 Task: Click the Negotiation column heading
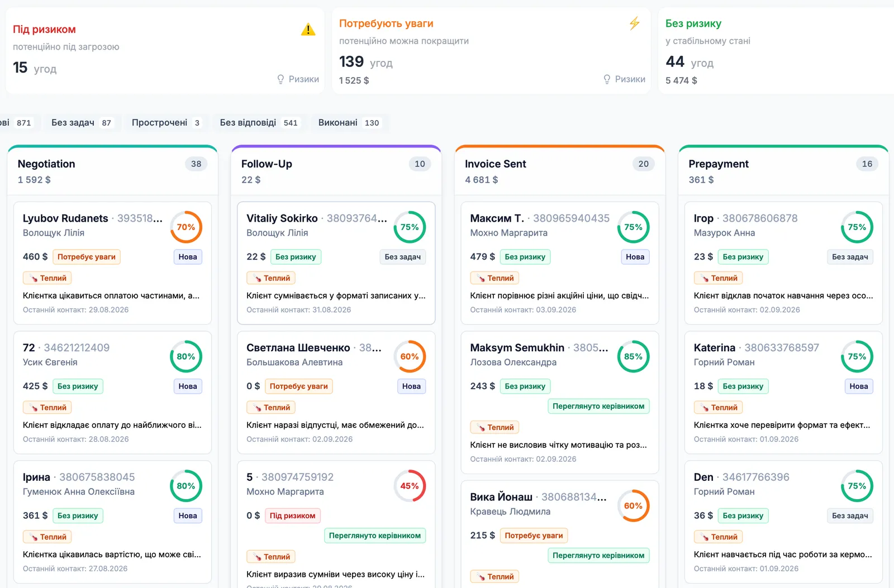click(46, 164)
